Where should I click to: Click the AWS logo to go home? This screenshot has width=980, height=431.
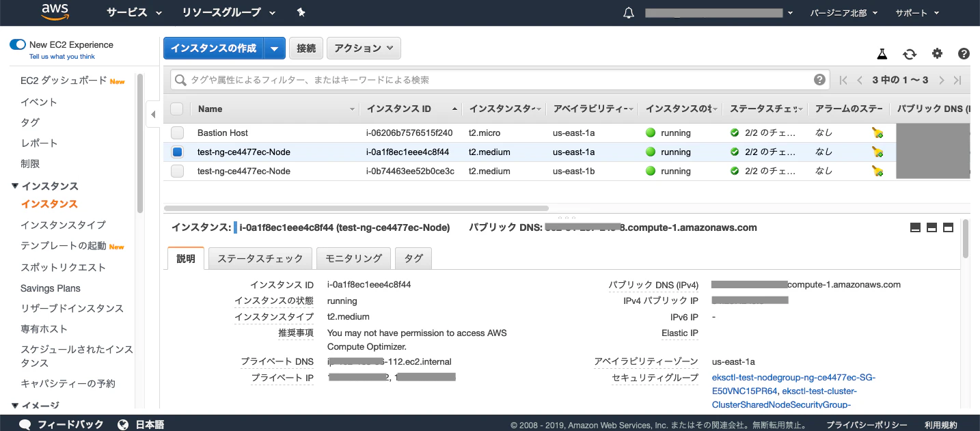click(54, 12)
